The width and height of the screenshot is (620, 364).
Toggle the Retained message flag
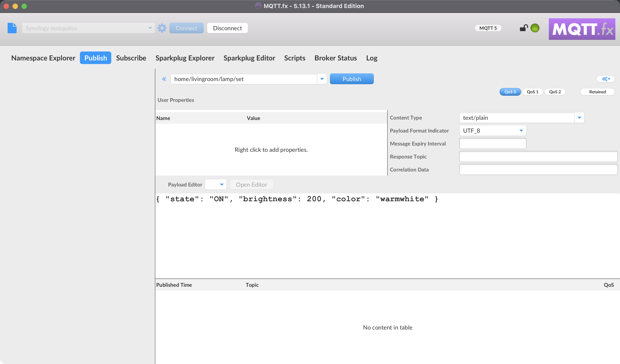point(597,92)
